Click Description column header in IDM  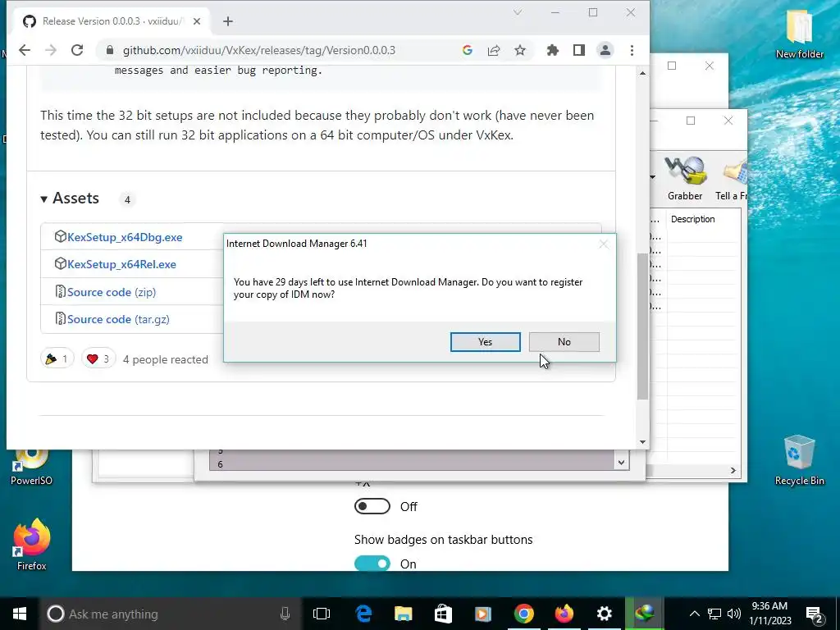point(692,219)
